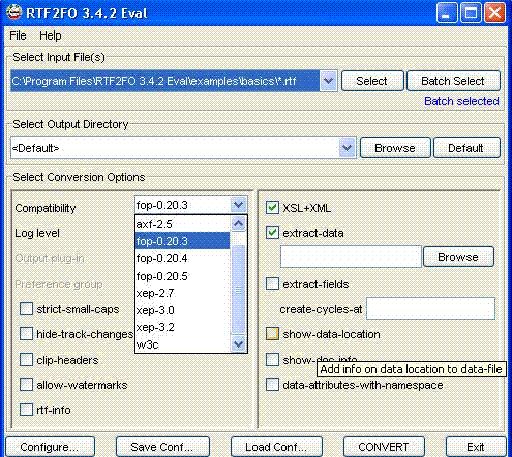The image size is (512, 457).
Task: Click the Save Conf... button
Action: tap(163, 447)
